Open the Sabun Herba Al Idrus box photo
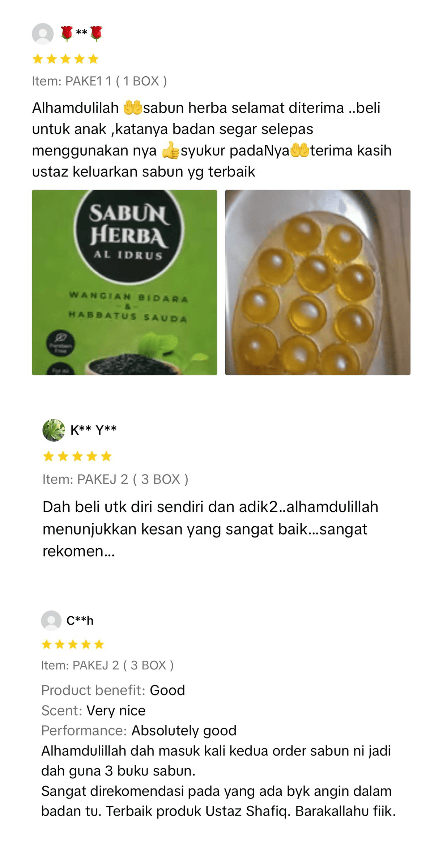 [124, 282]
